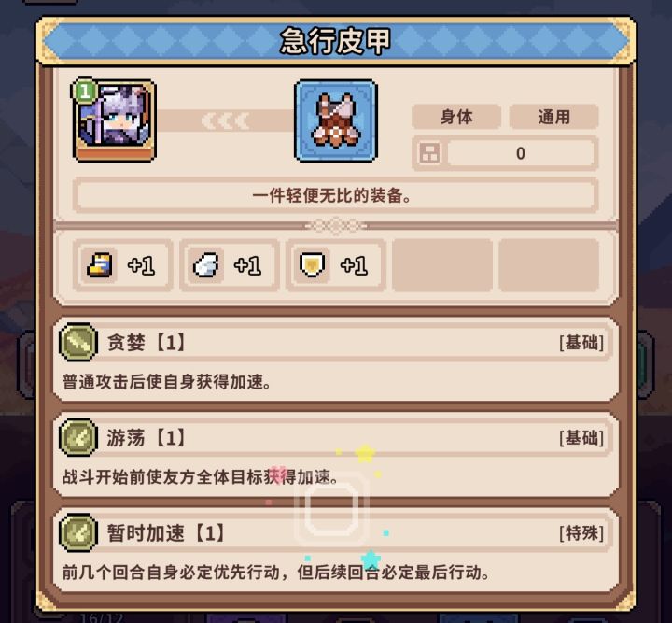
Task: Click the shield defense stat icon
Action: coord(312,265)
